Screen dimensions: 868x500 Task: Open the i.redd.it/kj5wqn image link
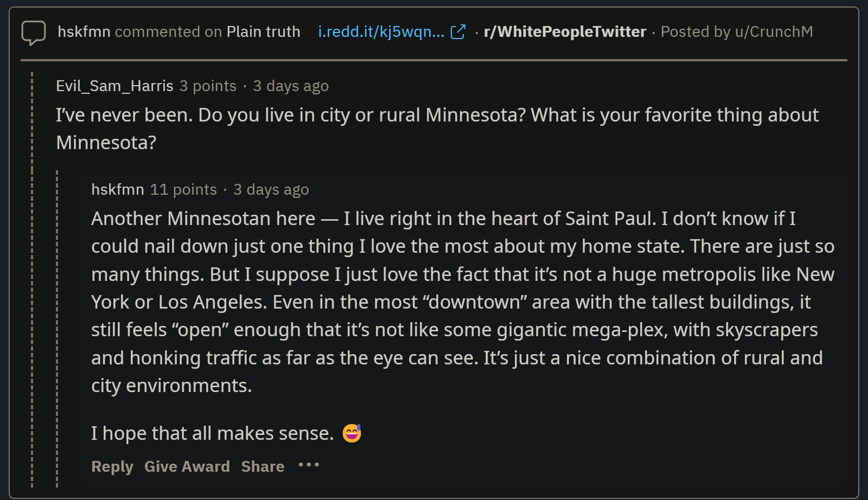(381, 32)
